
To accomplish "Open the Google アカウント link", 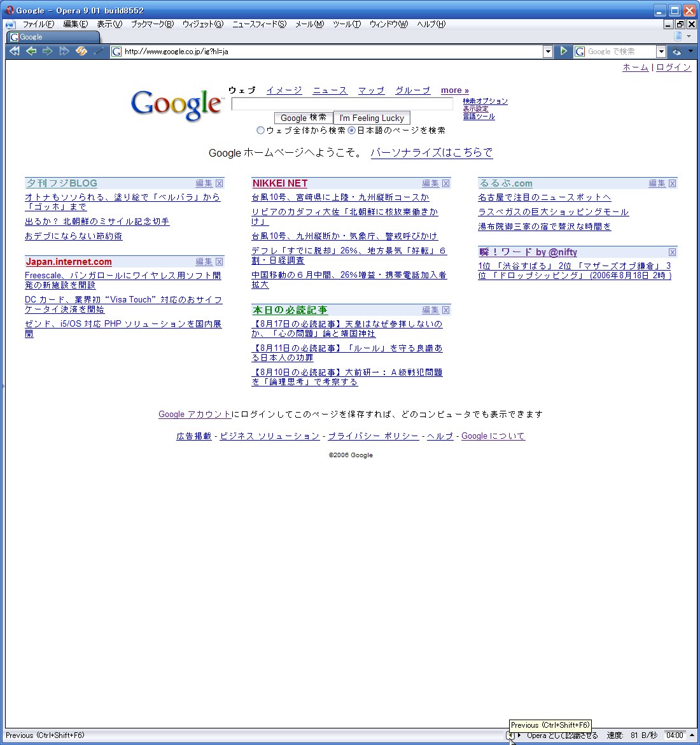I will click(x=195, y=415).
